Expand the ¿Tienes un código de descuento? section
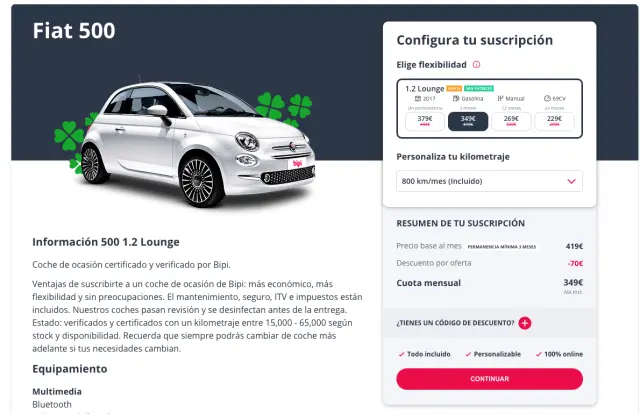640x414 pixels. [455, 323]
